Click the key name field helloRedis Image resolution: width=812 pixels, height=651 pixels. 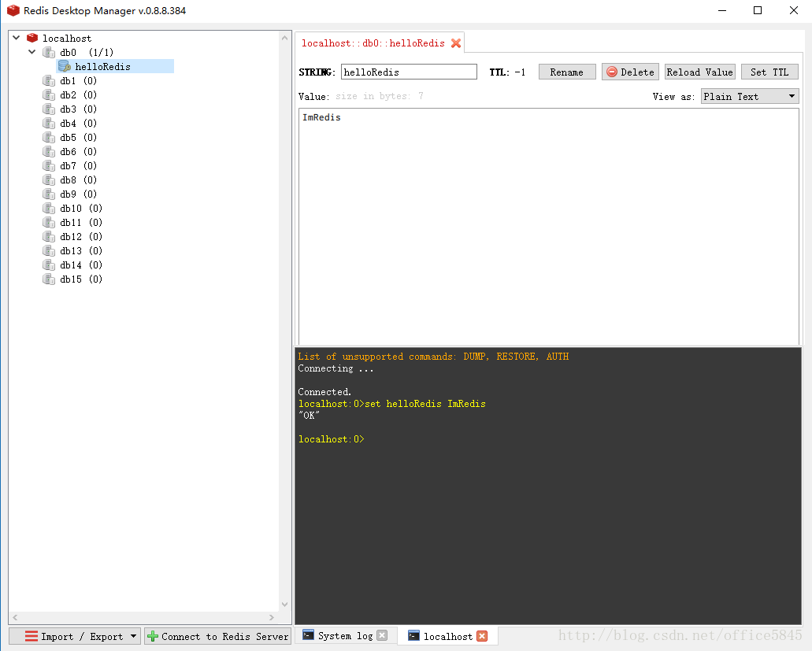tap(409, 72)
